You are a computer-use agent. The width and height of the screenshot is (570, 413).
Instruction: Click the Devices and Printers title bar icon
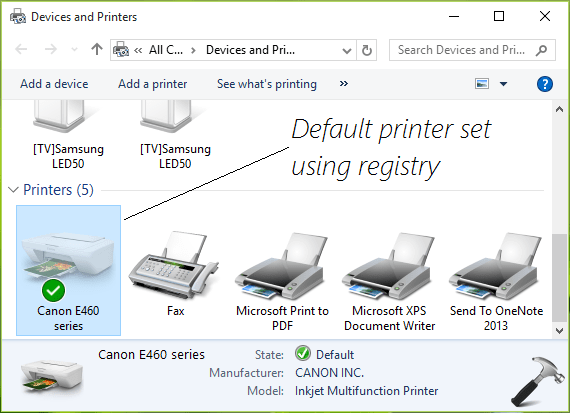coord(18,16)
